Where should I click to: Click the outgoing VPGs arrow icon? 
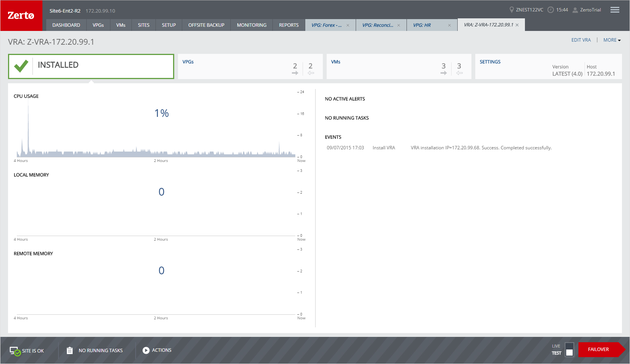295,73
